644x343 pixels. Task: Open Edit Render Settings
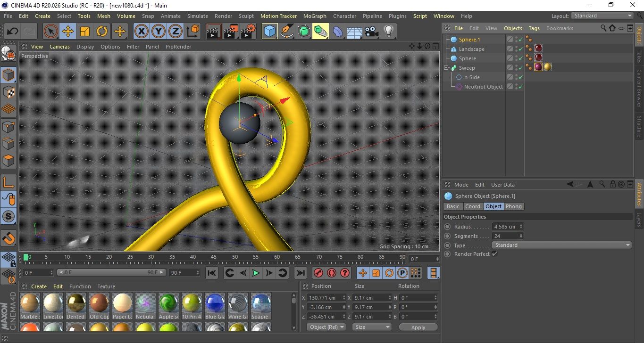[x=248, y=32]
